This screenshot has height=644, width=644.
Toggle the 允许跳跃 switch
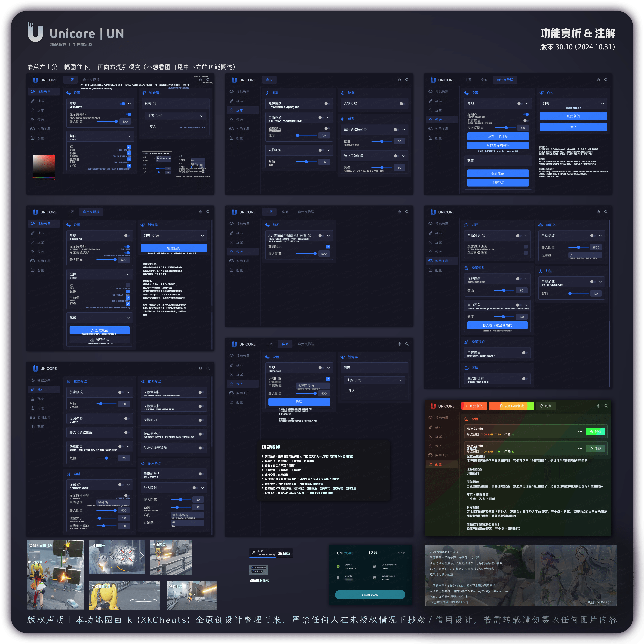[x=327, y=104]
